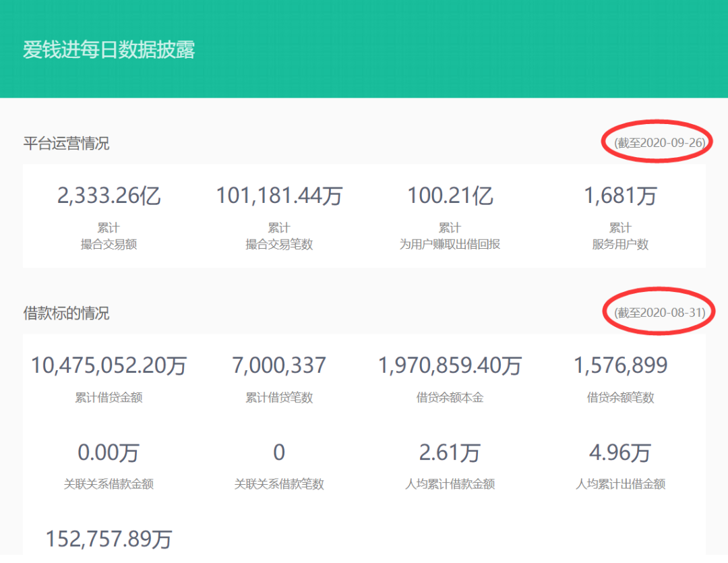Click the page title 爱钱进每日数据披露
Screen dimensions: 728x563
click(109, 50)
